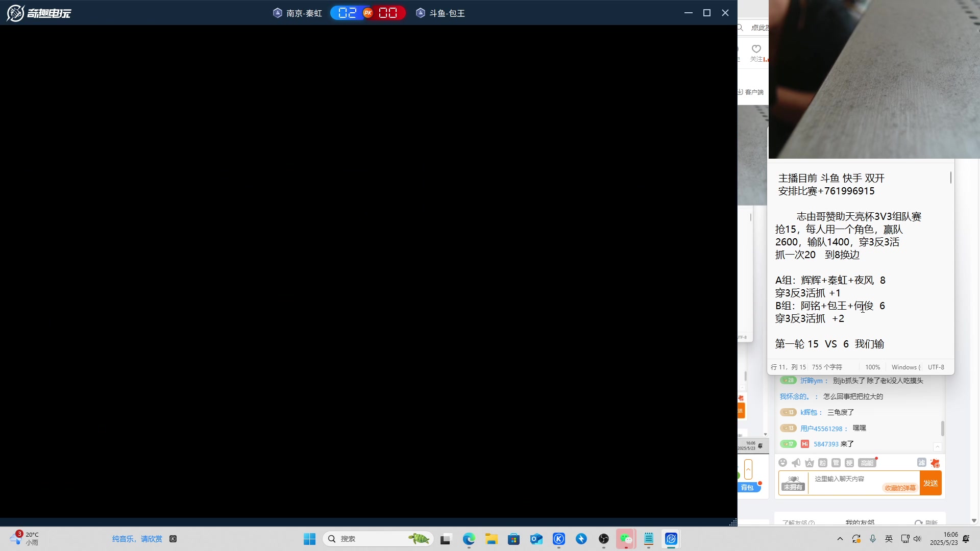Click the 南京-秦虹 player icon
The height and width of the screenshot is (551, 980).
[278, 13]
